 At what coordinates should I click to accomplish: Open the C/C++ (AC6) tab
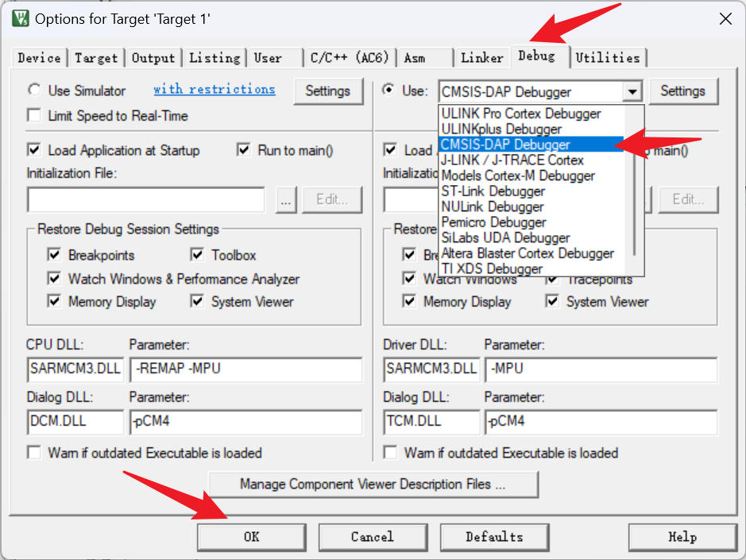tap(350, 58)
